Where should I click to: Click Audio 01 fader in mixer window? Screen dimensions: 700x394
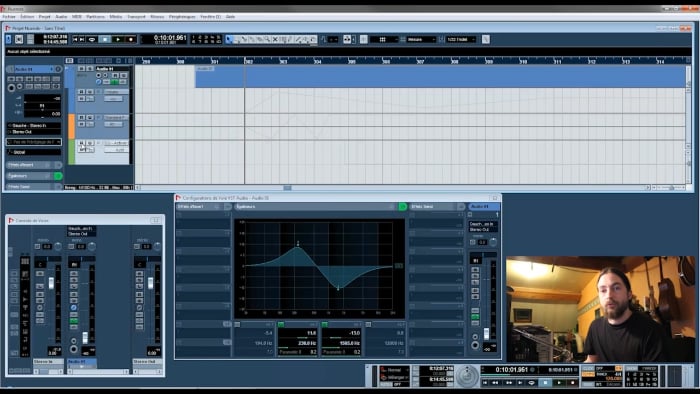[x=85, y=337]
